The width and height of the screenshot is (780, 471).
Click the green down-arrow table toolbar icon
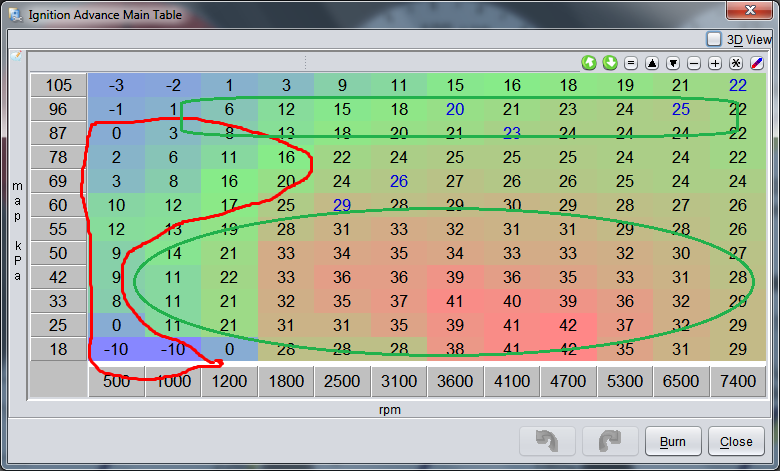pyautogui.click(x=610, y=63)
